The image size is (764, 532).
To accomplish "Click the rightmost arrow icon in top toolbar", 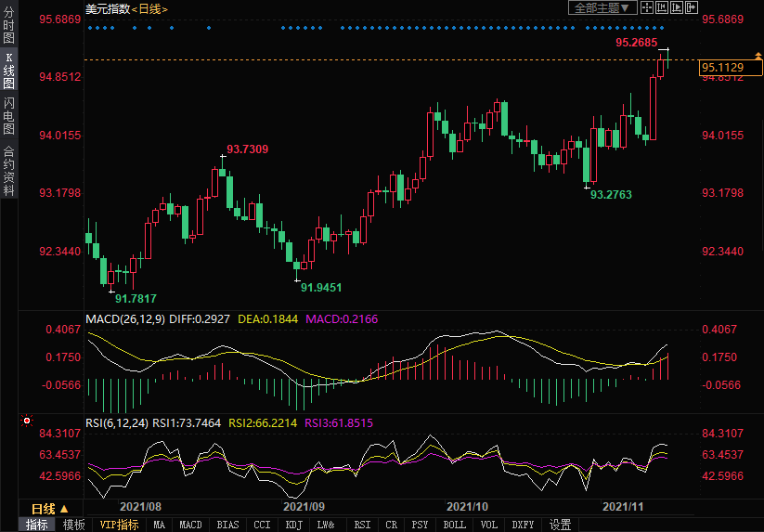I will point(691,7).
